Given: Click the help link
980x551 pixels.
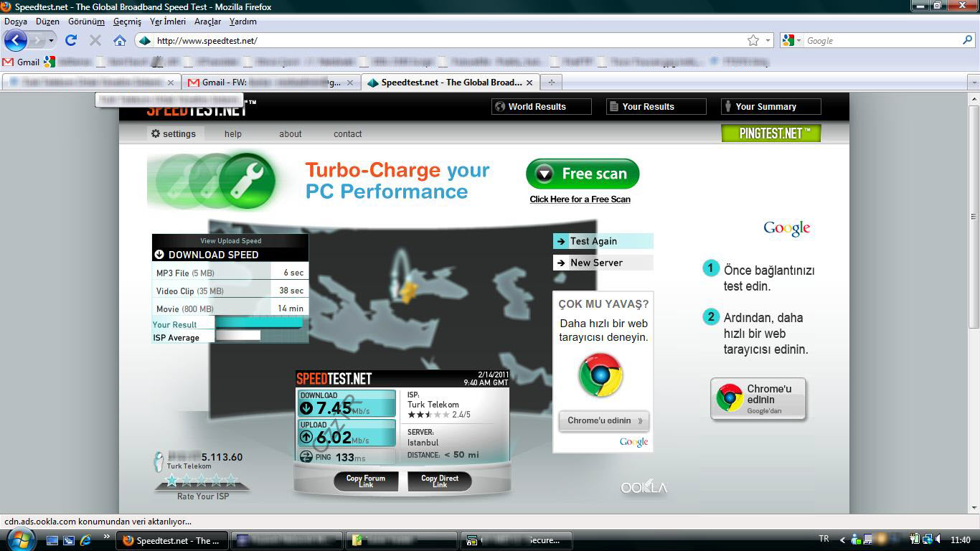Looking at the screenshot, I should (233, 134).
